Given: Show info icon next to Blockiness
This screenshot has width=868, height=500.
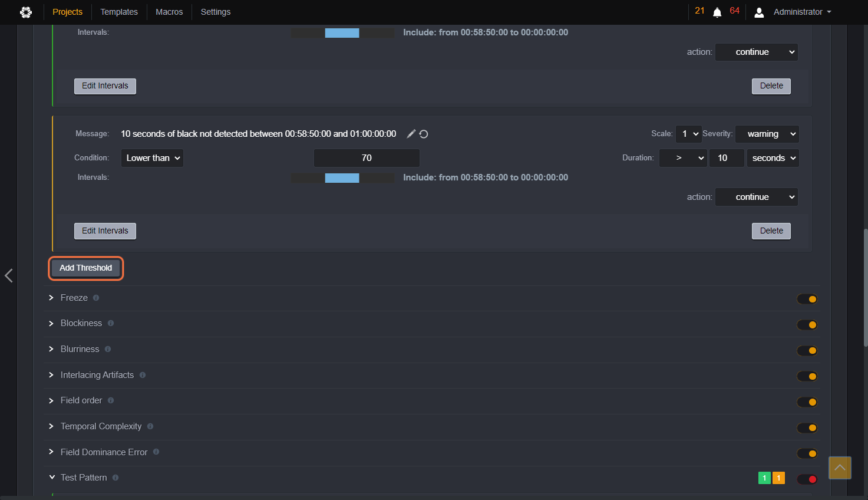Looking at the screenshot, I should pos(111,323).
